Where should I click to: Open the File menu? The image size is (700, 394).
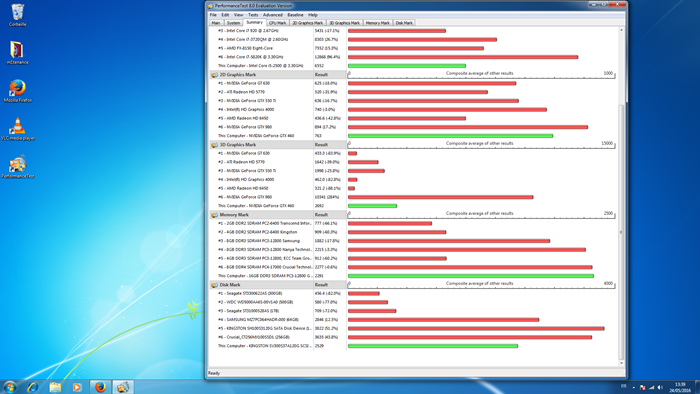coord(213,15)
